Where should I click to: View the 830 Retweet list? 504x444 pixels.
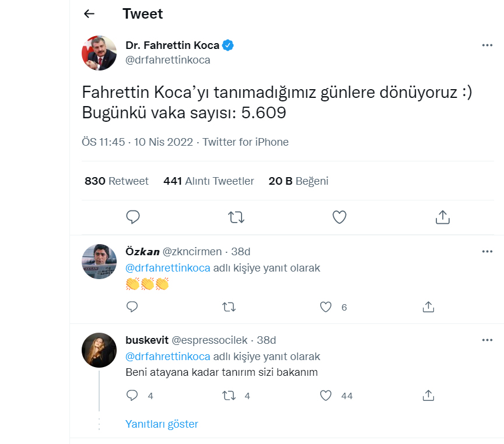(117, 181)
